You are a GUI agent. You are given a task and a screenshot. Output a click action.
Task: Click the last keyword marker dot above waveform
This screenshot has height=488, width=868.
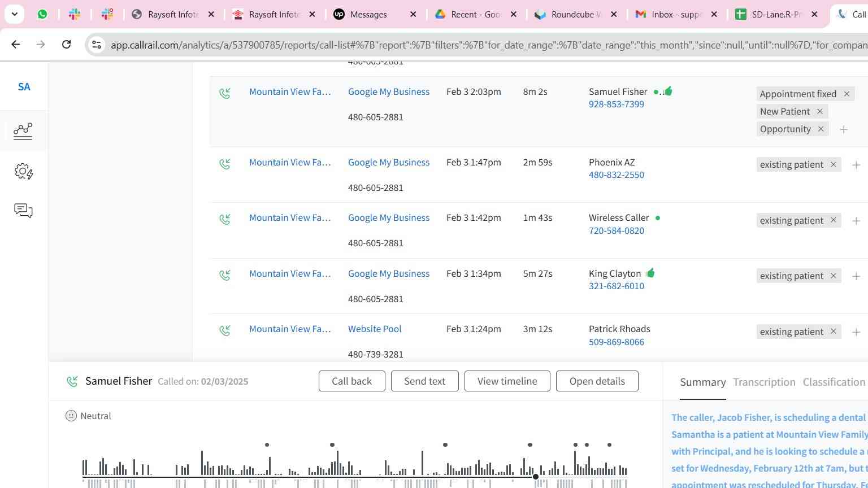609,445
